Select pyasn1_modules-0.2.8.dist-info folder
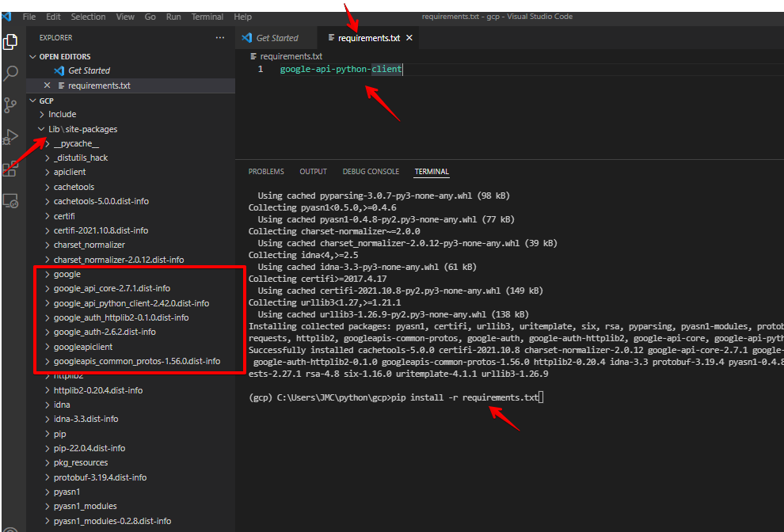The height and width of the screenshot is (532, 784). (131, 521)
